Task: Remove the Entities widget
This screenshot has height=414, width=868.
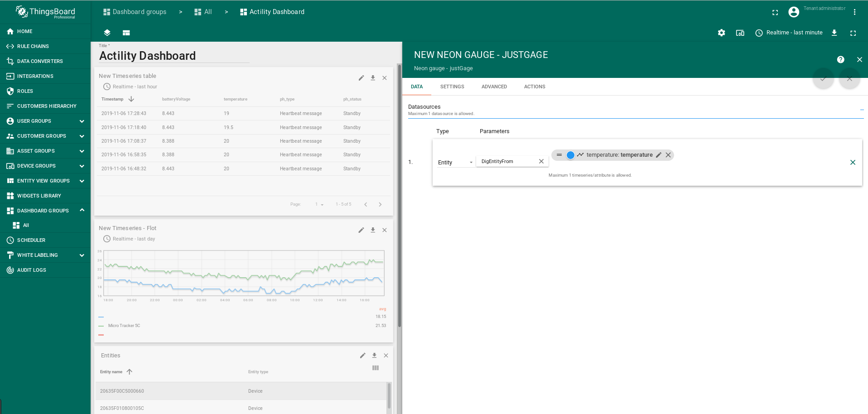Action: tap(386, 356)
